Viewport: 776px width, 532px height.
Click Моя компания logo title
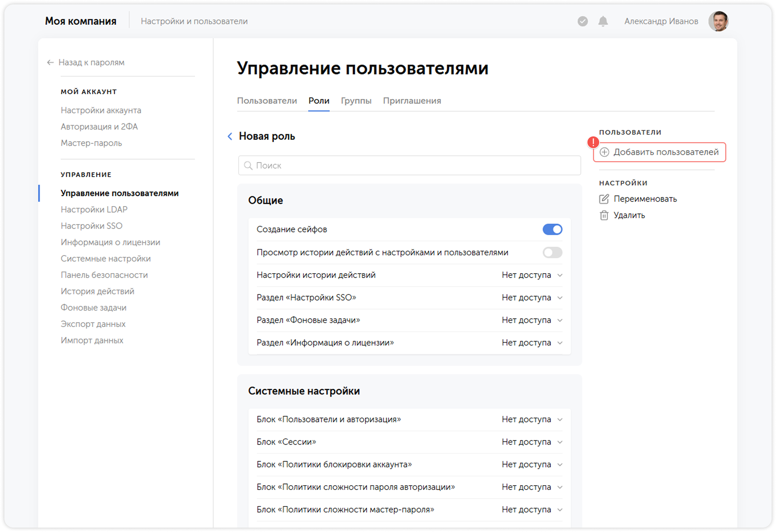tap(81, 21)
